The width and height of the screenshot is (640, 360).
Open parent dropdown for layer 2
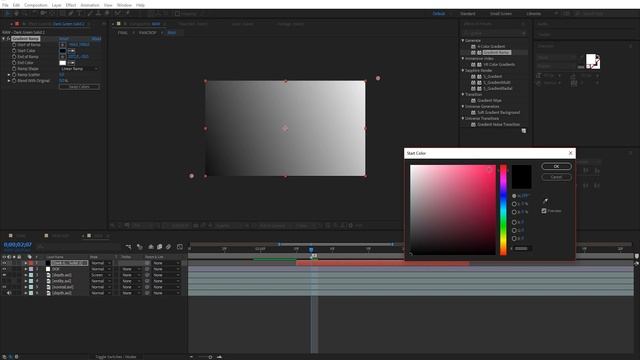tap(166, 269)
